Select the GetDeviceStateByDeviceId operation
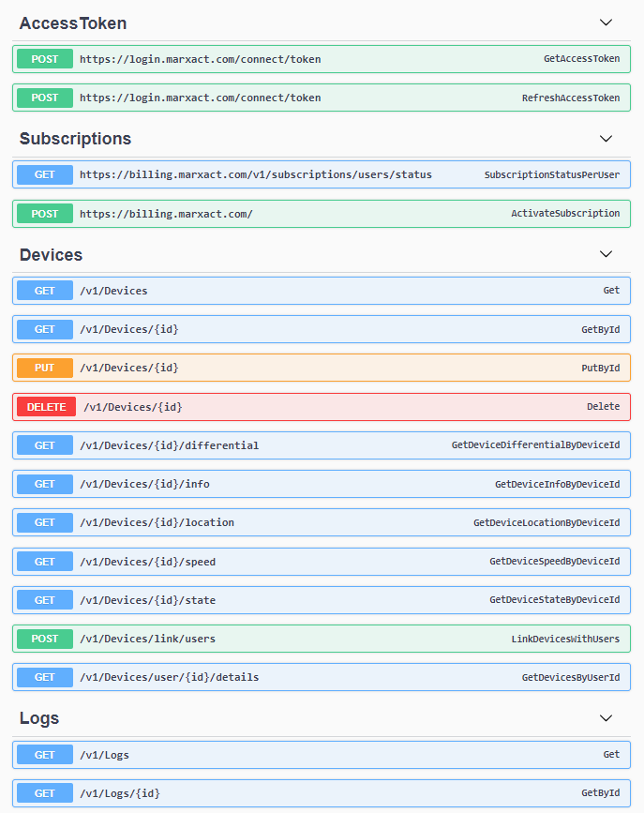The height and width of the screenshot is (813, 644). coord(554,600)
